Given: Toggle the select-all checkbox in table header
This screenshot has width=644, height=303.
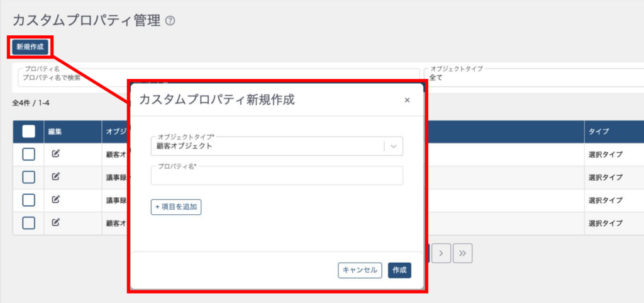Looking at the screenshot, I should tap(28, 131).
